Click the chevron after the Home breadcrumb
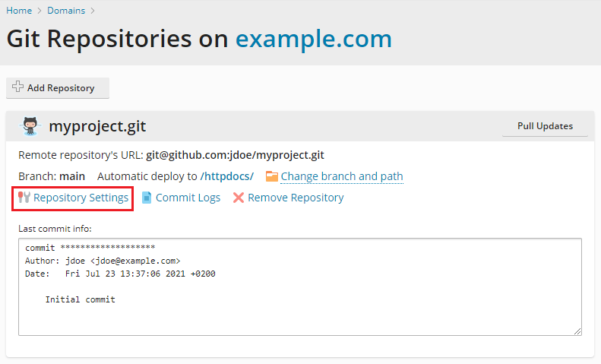The image size is (601, 364). (x=39, y=11)
